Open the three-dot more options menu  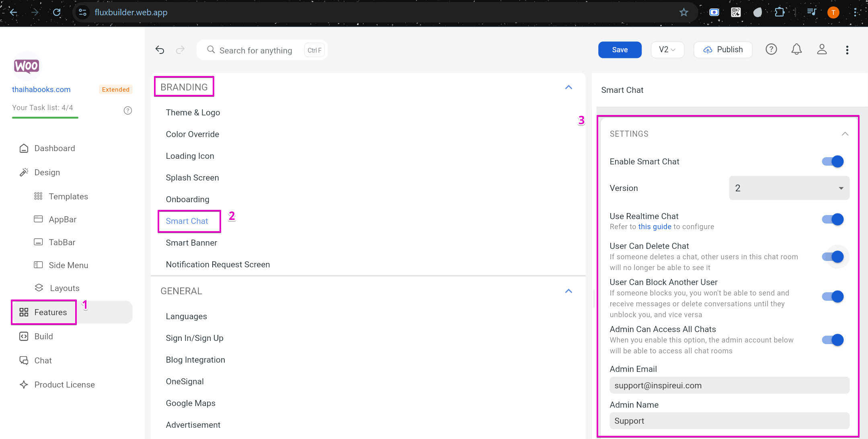[x=847, y=50]
